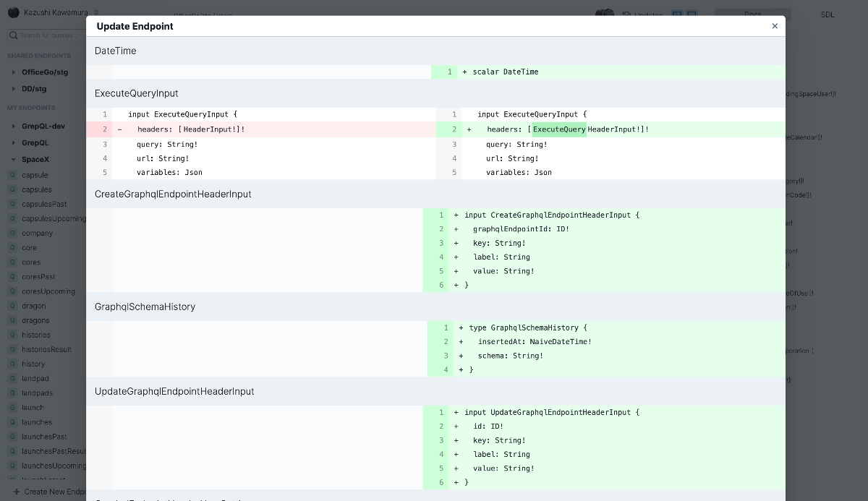
Task: Click added line 'id: ID!'
Action: tap(488, 427)
